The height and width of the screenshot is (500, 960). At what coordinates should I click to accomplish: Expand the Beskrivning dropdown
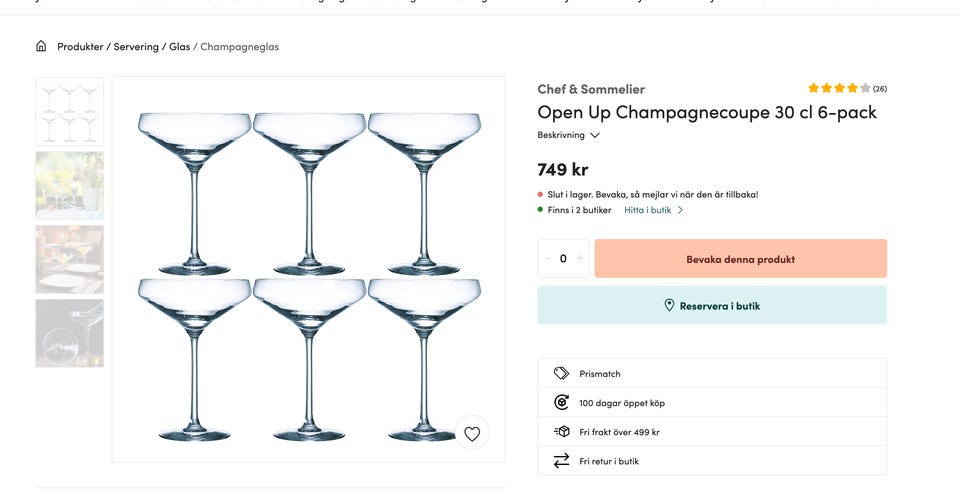click(568, 135)
